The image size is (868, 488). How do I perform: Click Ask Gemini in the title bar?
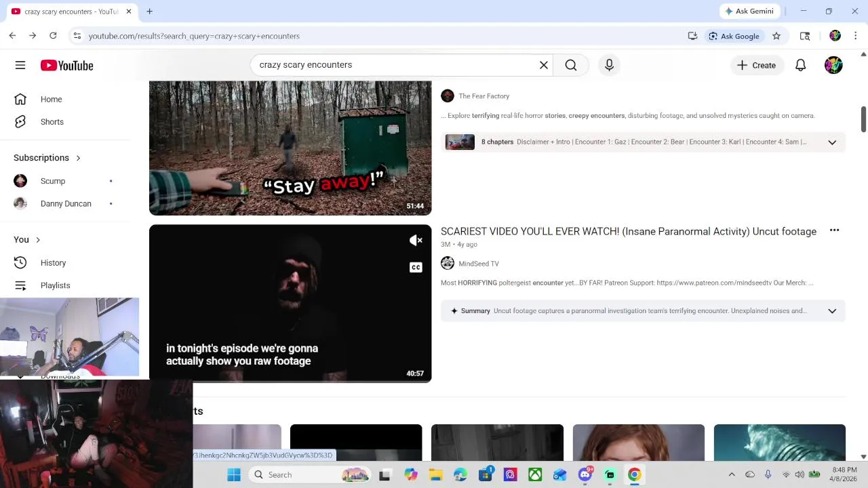749,12
